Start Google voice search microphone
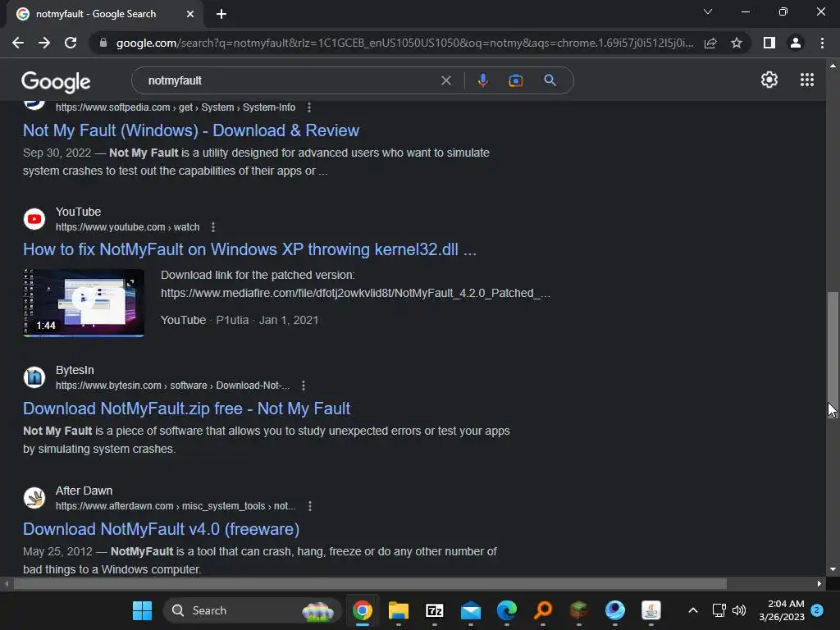 click(482, 80)
